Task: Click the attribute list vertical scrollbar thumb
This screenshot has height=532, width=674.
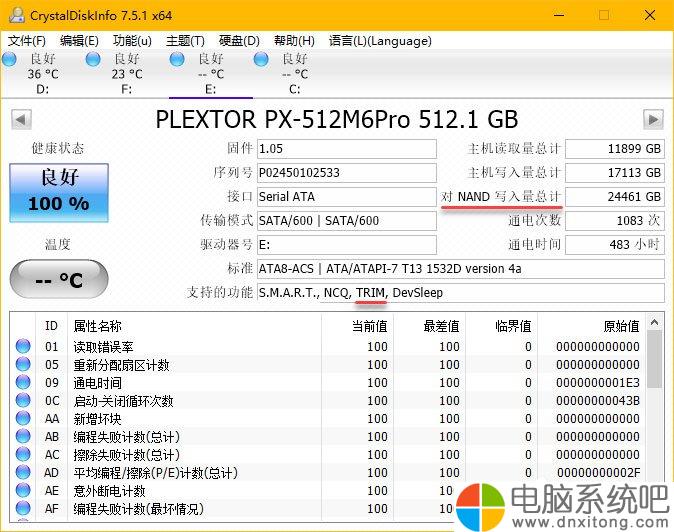Action: (x=655, y=360)
